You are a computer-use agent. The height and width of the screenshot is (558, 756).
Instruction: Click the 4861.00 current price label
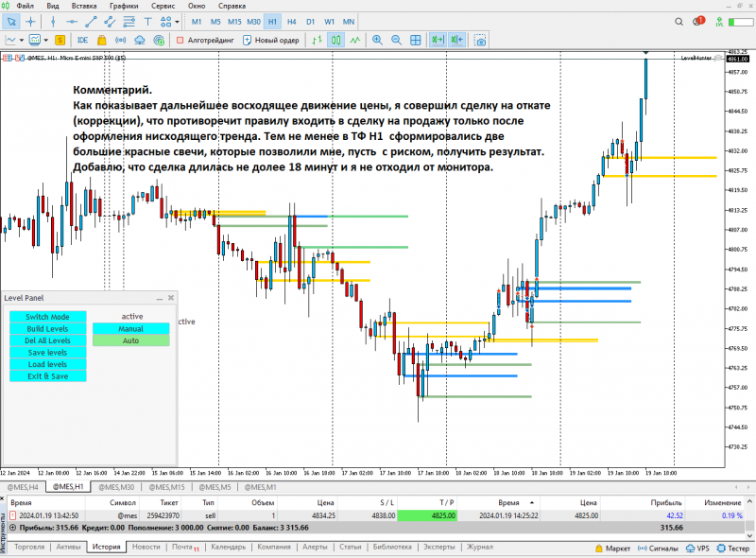tap(738, 59)
